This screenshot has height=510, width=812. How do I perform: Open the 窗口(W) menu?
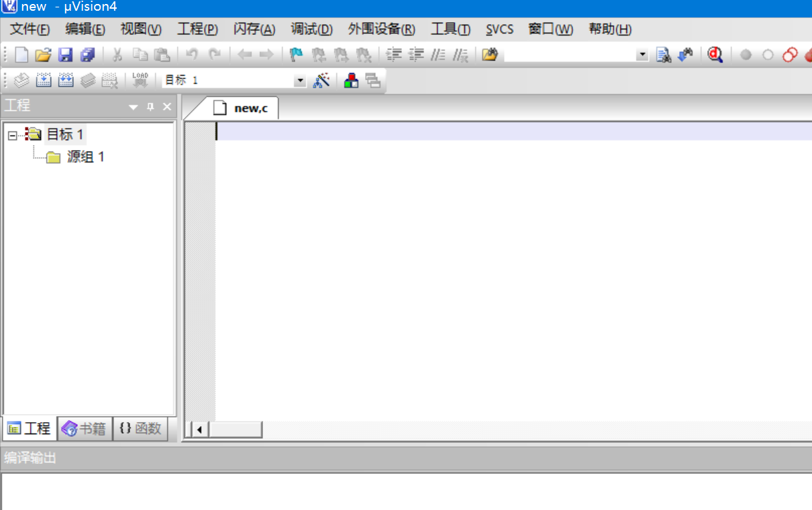550,29
